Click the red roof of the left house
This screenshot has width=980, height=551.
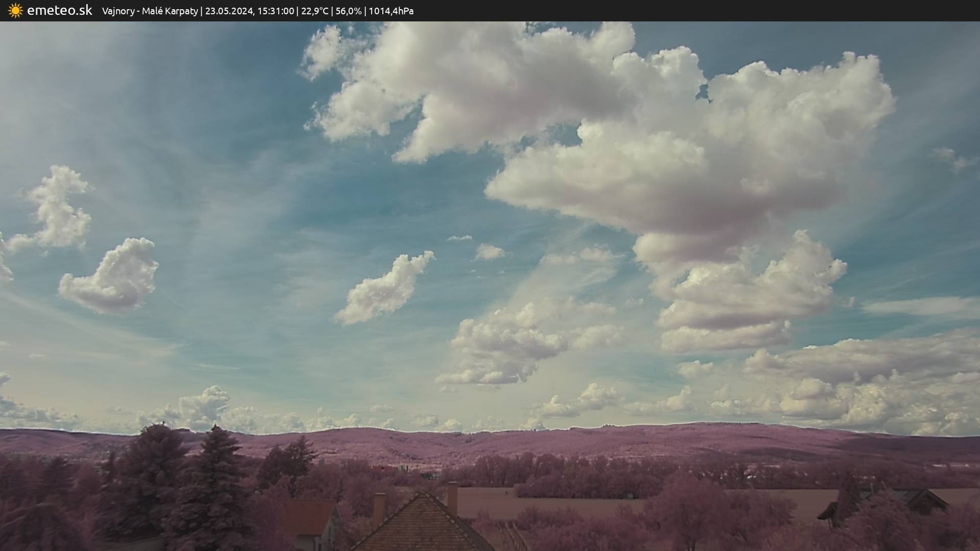(x=309, y=515)
